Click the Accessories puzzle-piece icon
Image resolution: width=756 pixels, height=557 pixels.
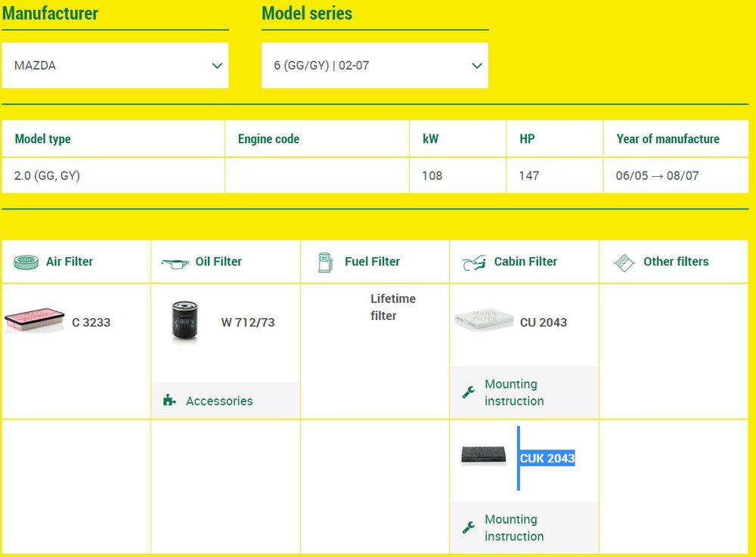coord(169,401)
